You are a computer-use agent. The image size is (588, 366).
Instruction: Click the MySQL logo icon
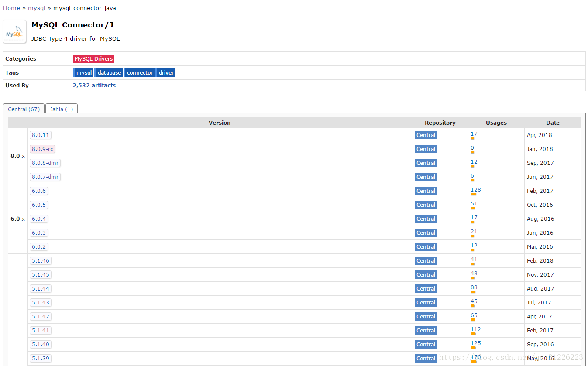(x=14, y=31)
